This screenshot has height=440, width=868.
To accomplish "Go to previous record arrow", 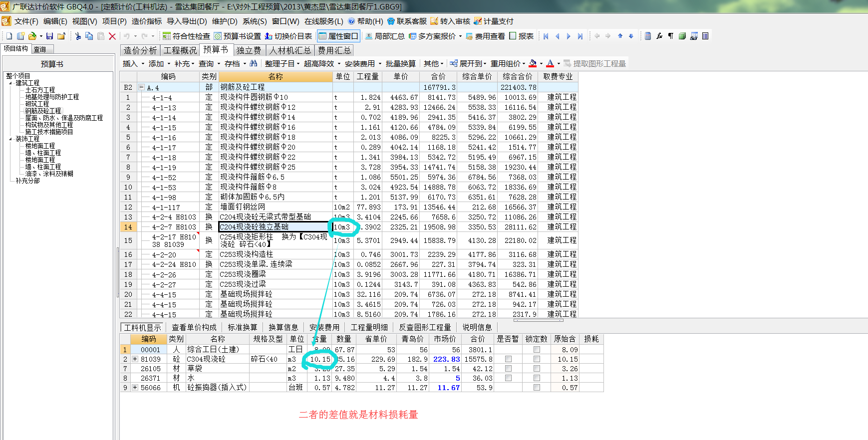I will click(558, 36).
